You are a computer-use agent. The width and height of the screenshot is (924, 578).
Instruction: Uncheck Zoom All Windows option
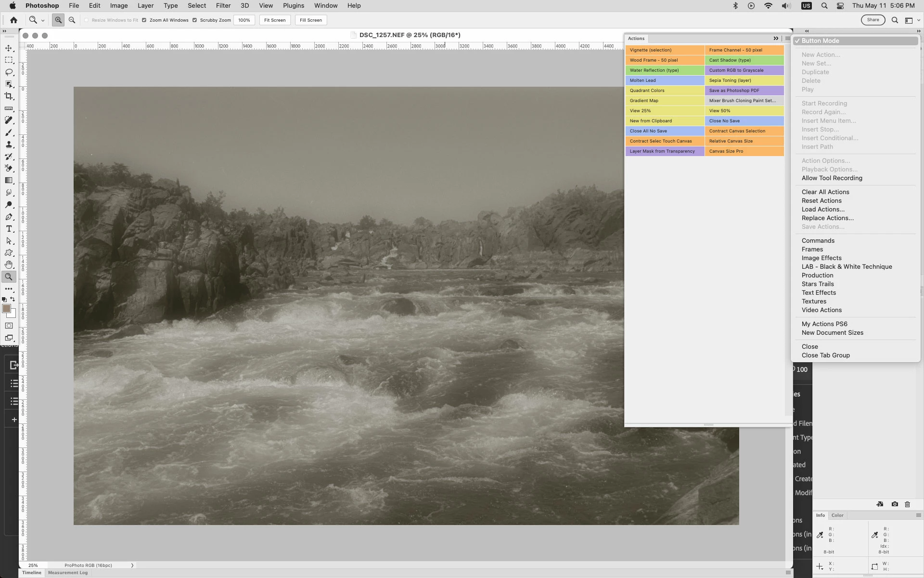click(144, 20)
